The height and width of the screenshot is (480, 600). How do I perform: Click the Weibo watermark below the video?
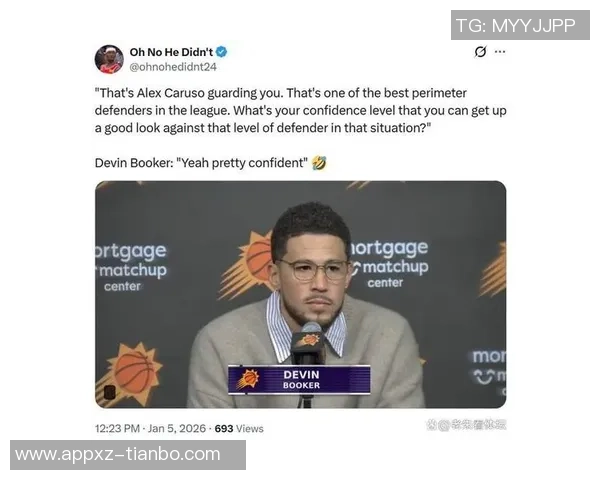coord(466,425)
